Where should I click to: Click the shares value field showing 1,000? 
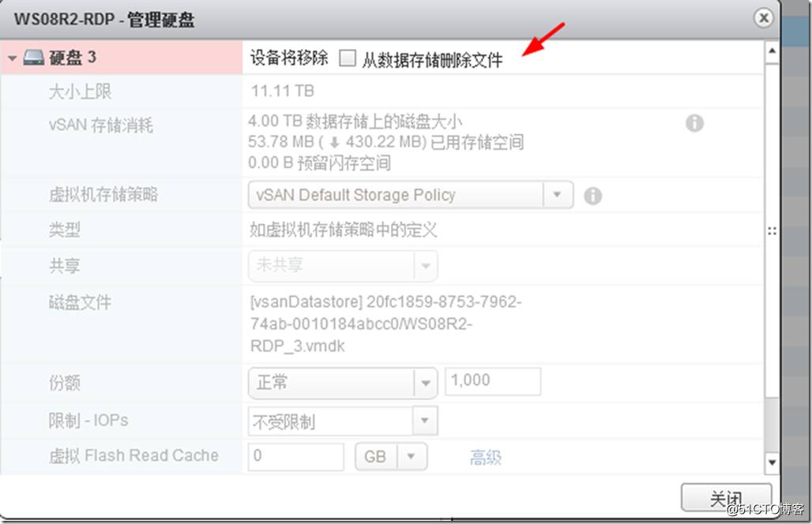click(x=493, y=381)
